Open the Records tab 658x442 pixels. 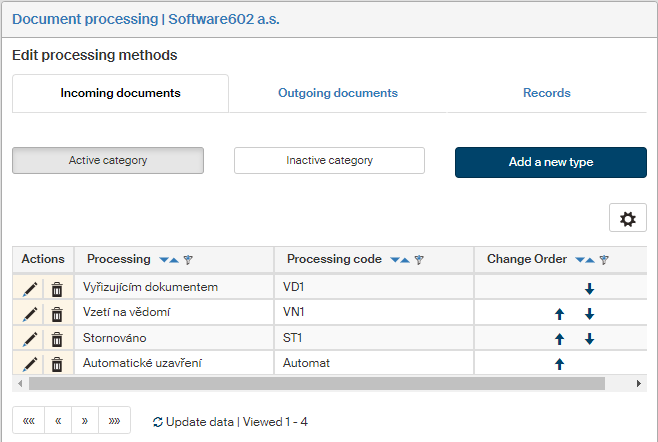coord(546,93)
